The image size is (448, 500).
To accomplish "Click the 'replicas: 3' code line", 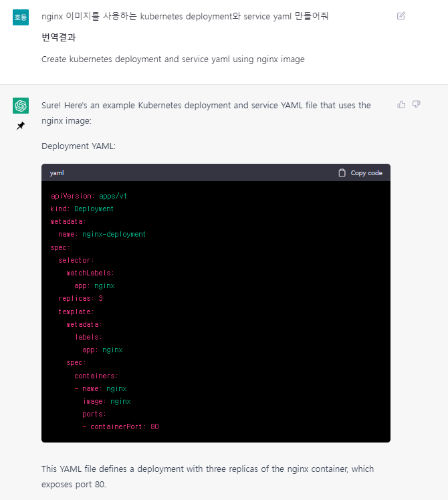I will (80, 299).
